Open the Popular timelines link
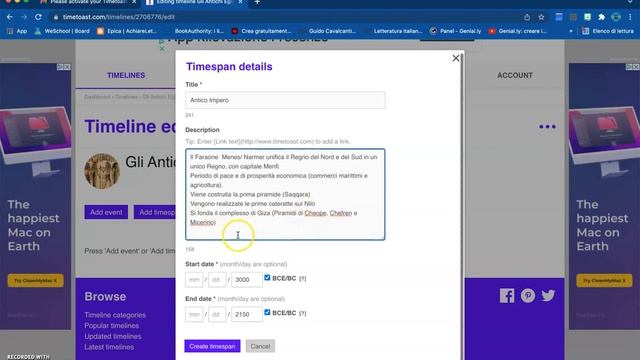This screenshot has height=360, width=640. (111, 326)
